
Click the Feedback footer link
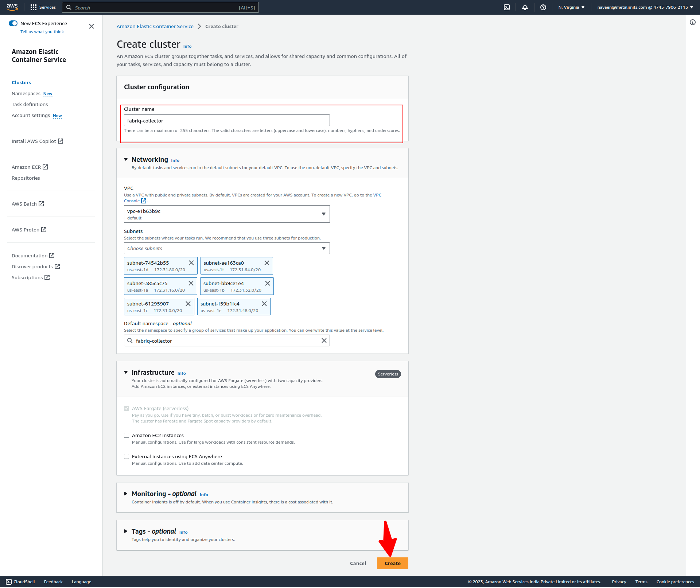point(53,582)
